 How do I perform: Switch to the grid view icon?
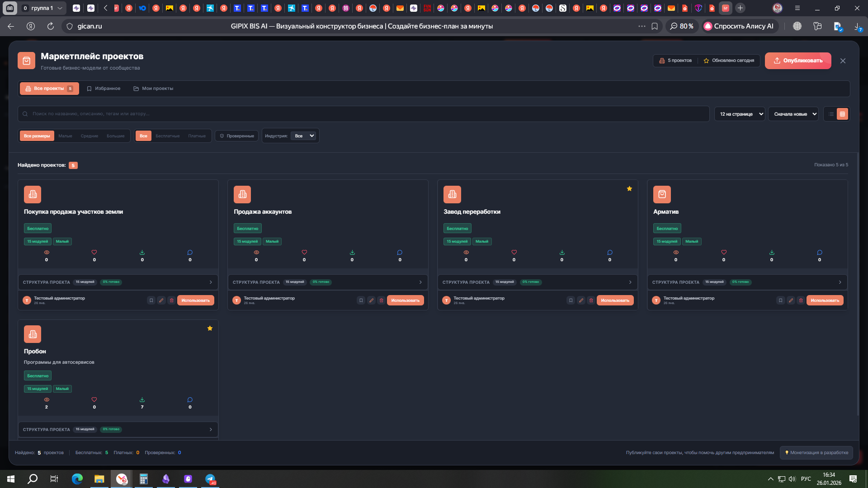pos(842,114)
